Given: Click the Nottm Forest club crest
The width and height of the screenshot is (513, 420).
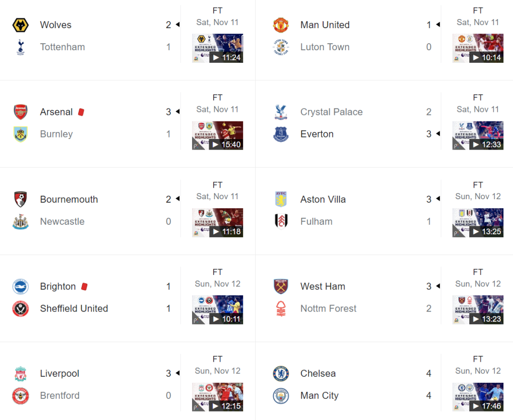Looking at the screenshot, I should tap(281, 309).
